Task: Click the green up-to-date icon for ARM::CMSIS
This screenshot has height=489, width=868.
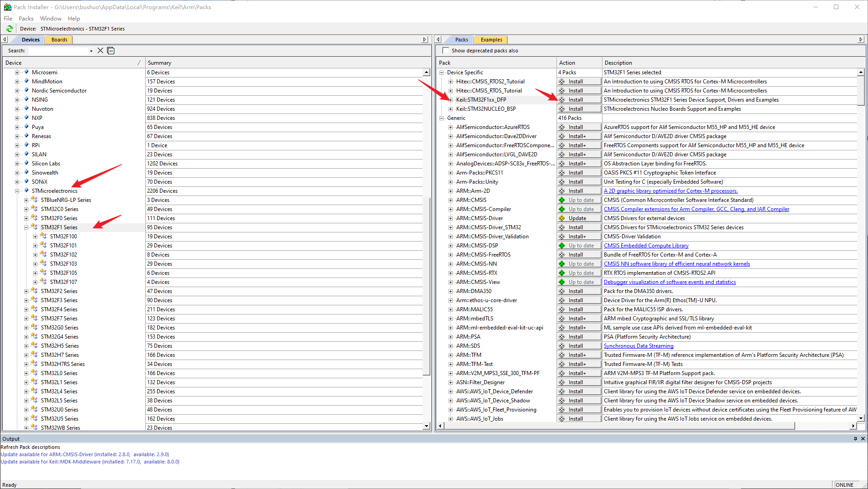Action: [562, 200]
